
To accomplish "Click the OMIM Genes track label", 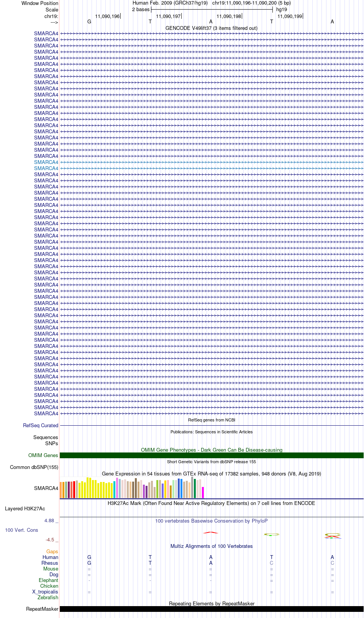I will [43, 455].
